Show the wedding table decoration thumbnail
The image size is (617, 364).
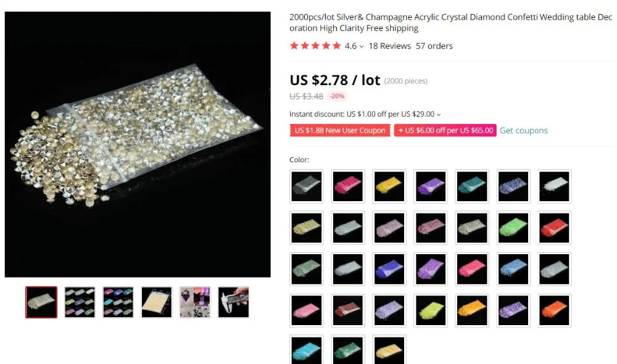195,302
